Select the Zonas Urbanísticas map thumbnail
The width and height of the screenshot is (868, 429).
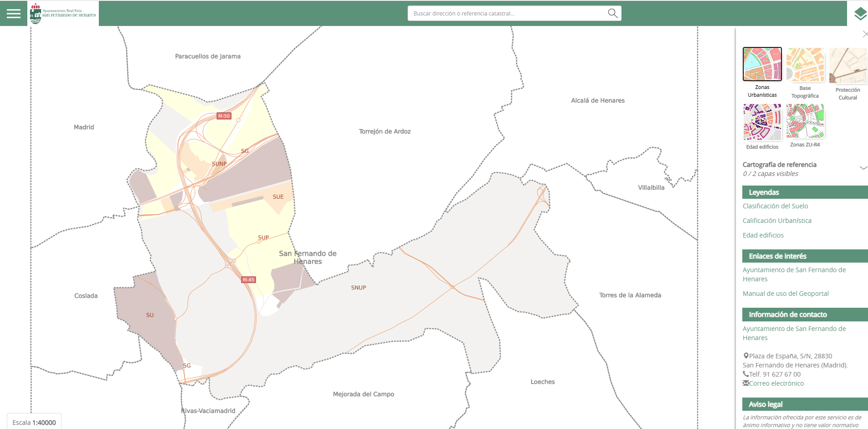[762, 64]
